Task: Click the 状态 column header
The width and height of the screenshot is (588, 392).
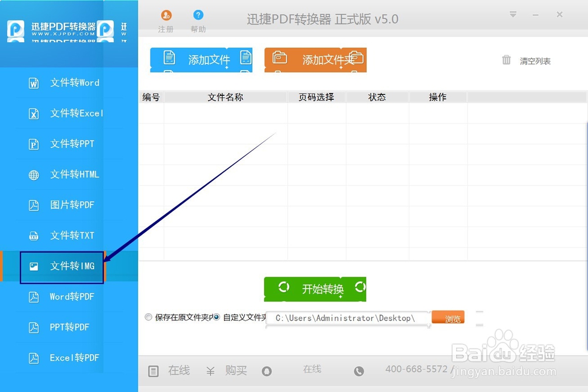Action: pos(377,98)
